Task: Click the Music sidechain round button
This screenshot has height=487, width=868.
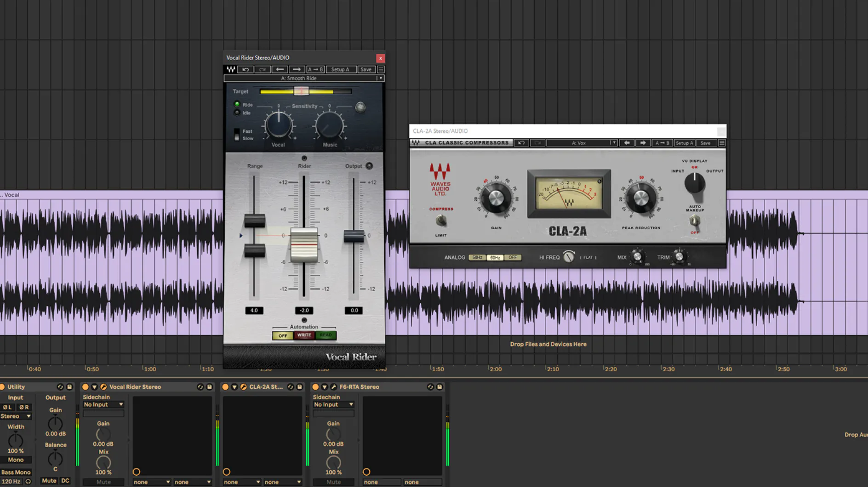Action: click(x=360, y=107)
